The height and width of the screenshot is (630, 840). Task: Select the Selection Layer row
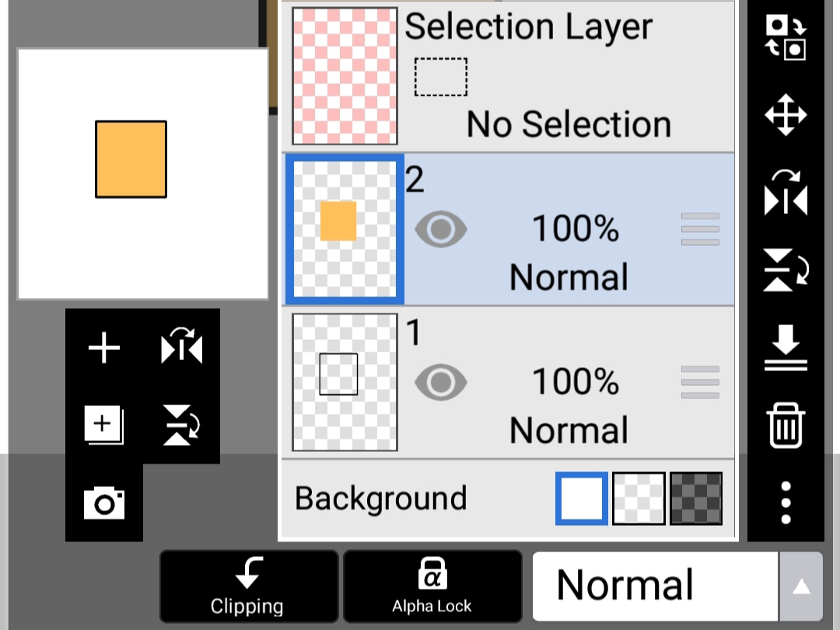click(x=508, y=76)
